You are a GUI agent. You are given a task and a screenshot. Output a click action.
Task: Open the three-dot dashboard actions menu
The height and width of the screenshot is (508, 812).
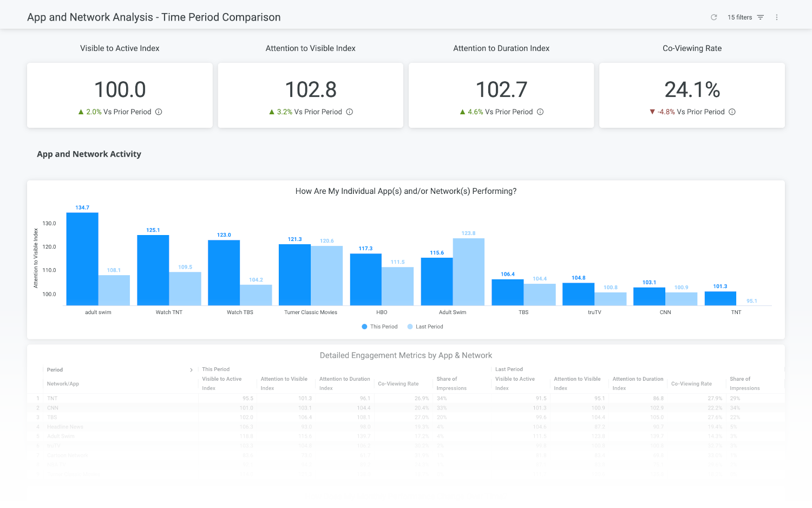pos(777,17)
